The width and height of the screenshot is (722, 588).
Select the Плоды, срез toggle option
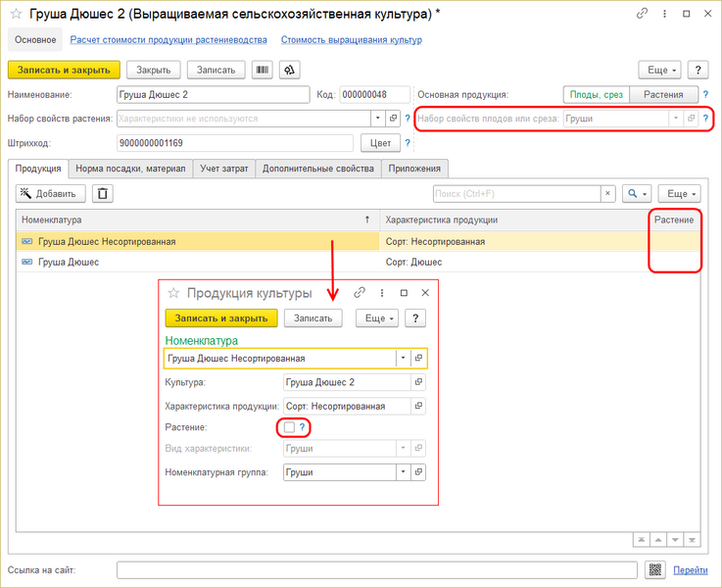point(596,94)
